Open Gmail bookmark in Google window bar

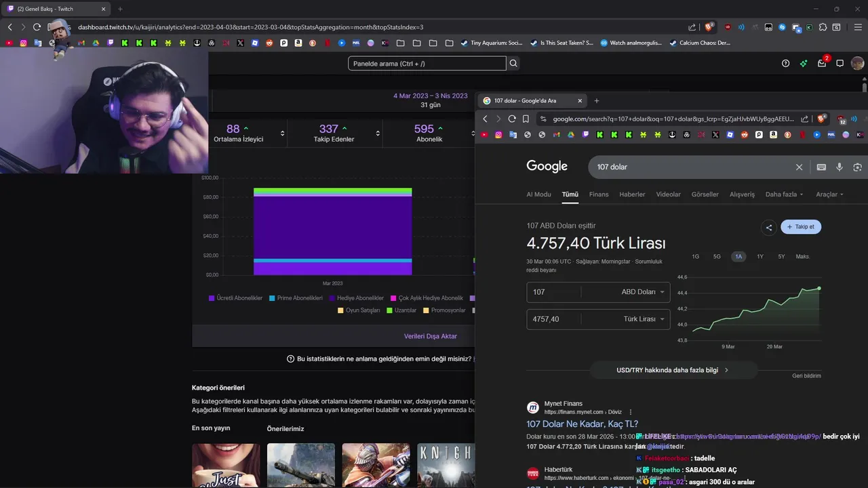pos(556,135)
